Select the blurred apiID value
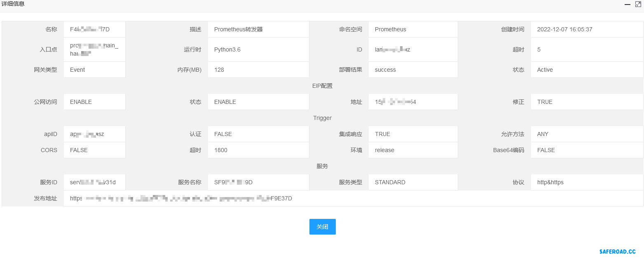644x263 pixels. click(87, 134)
